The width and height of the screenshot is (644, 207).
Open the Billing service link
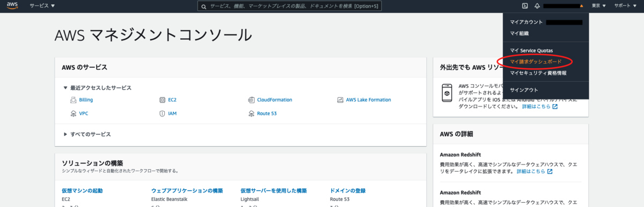tap(86, 100)
